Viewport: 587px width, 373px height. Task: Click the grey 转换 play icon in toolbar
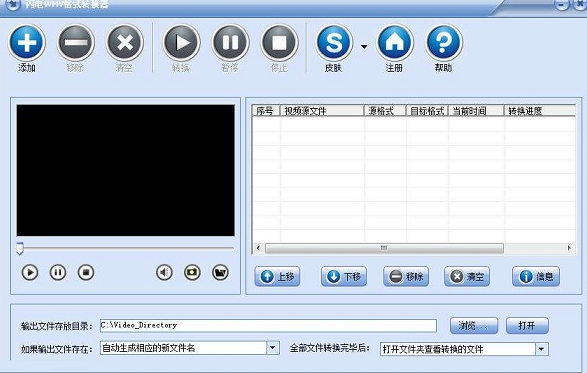[181, 42]
